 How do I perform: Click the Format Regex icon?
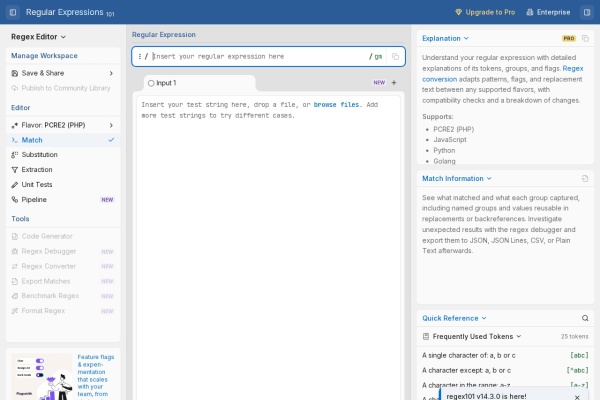tap(15, 311)
